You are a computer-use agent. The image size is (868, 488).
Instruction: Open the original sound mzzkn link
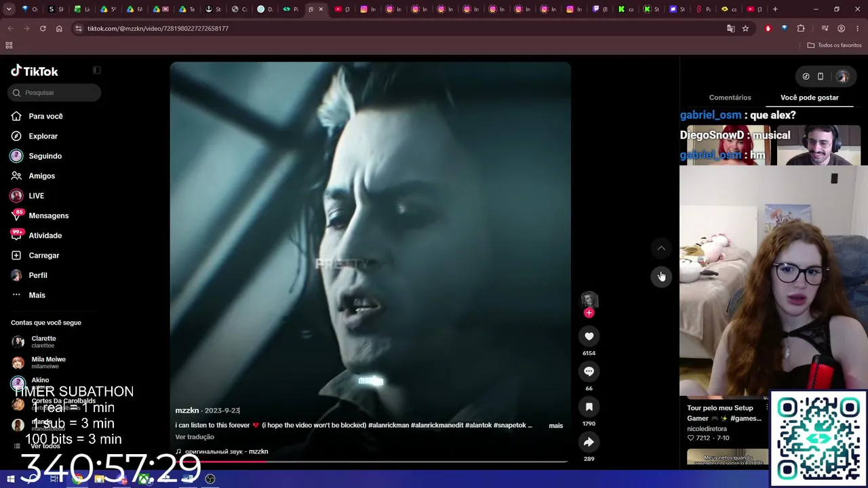pyautogui.click(x=222, y=451)
